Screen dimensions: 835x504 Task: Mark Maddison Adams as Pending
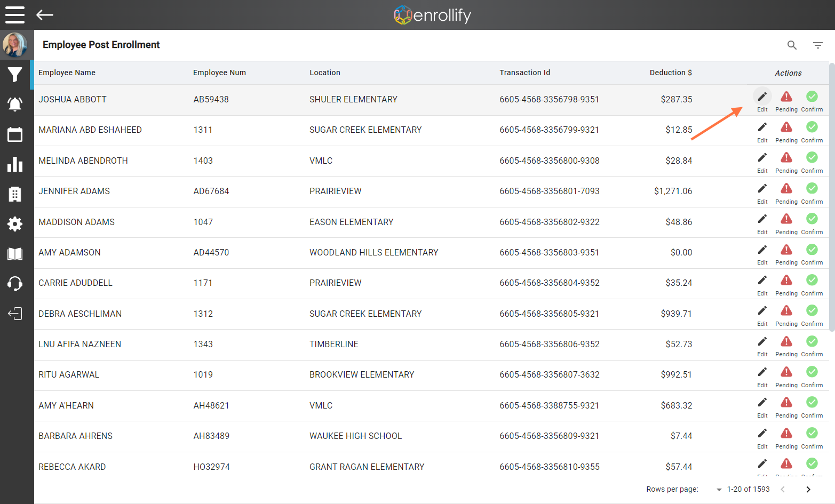pyautogui.click(x=786, y=223)
